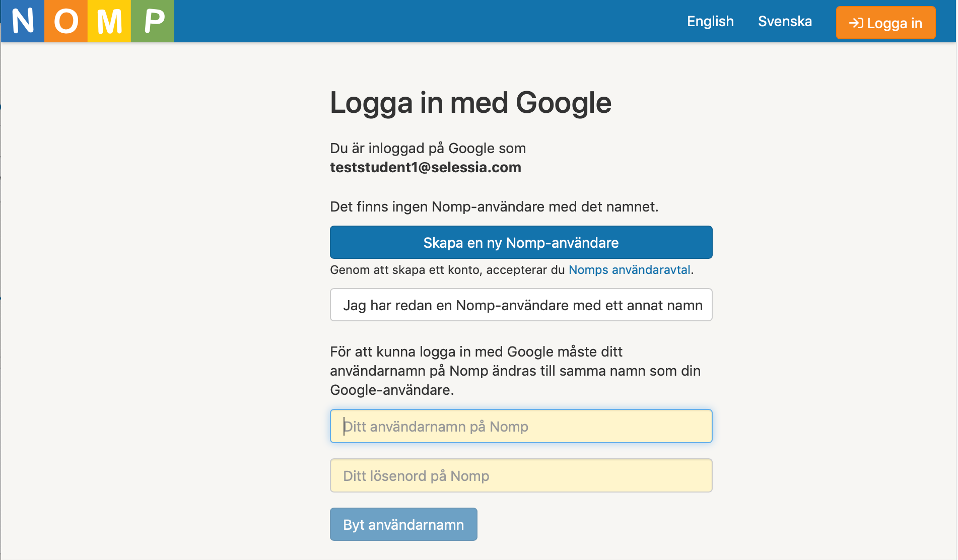Click the green P logo tile
Viewport: 958px width, 560px height.
point(153,21)
